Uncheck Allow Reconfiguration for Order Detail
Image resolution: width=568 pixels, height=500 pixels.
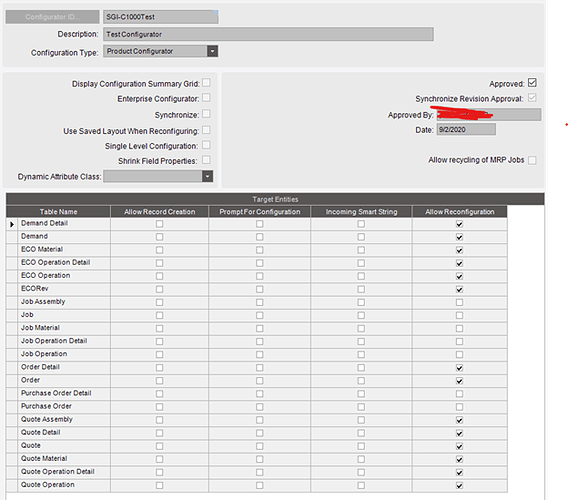coord(459,368)
